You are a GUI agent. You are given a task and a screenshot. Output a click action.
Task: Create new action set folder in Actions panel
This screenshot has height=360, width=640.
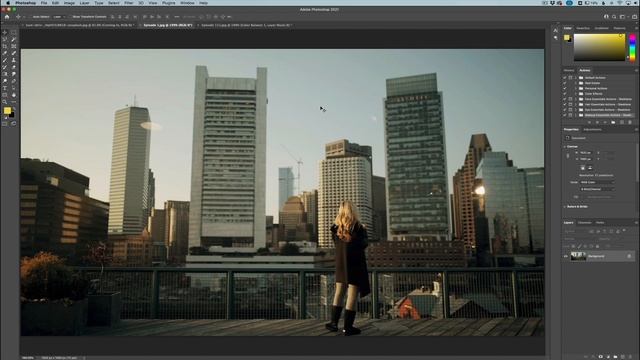tap(613, 122)
